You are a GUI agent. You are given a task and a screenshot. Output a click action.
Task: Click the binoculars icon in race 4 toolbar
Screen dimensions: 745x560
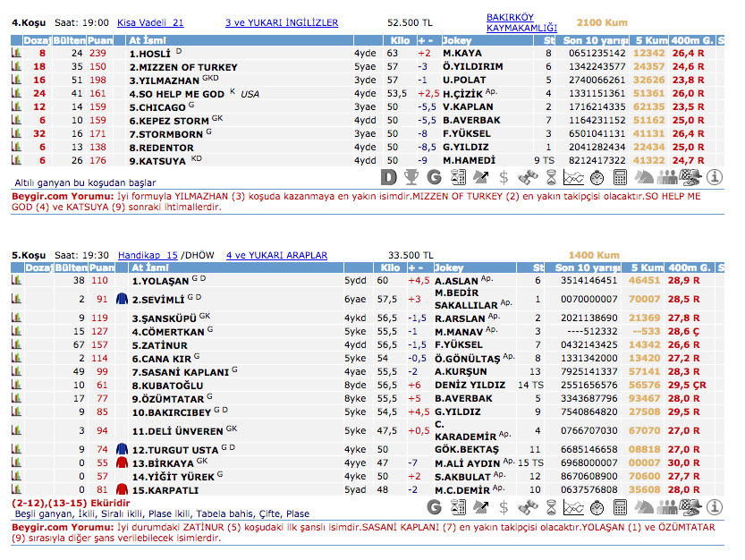[x=528, y=177]
